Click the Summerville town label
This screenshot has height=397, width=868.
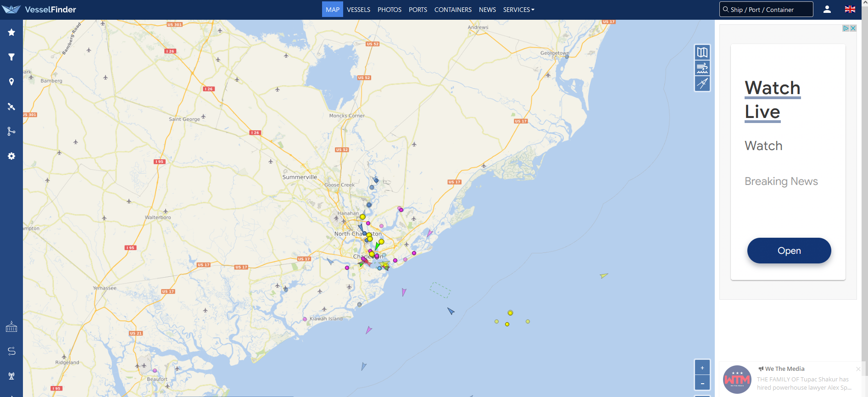click(x=300, y=177)
